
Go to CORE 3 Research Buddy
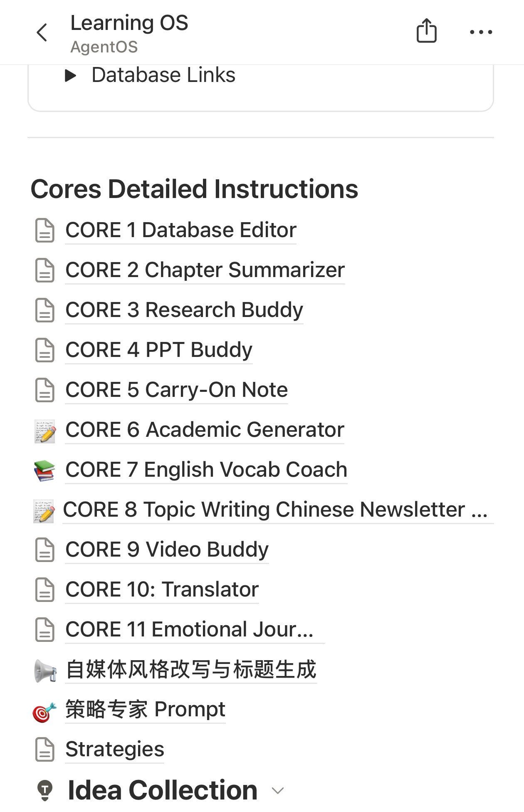184,310
